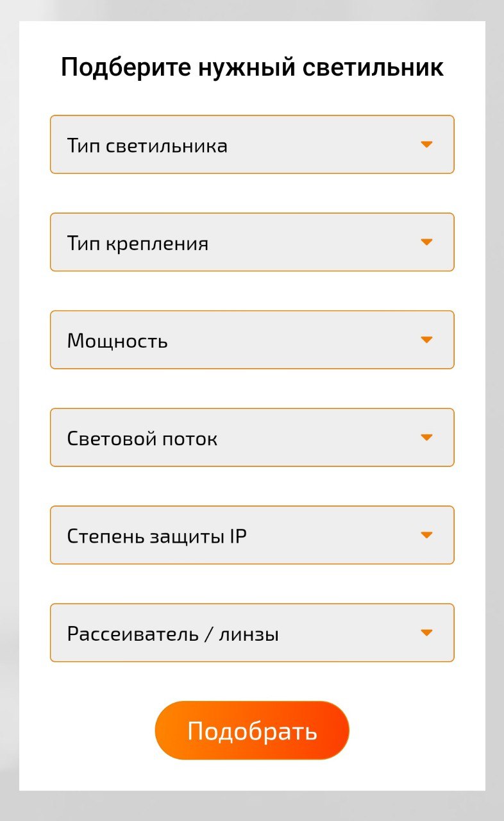Viewport: 504px width, 821px height.
Task: Open the Тип крепления dropdown
Action: pos(252,242)
